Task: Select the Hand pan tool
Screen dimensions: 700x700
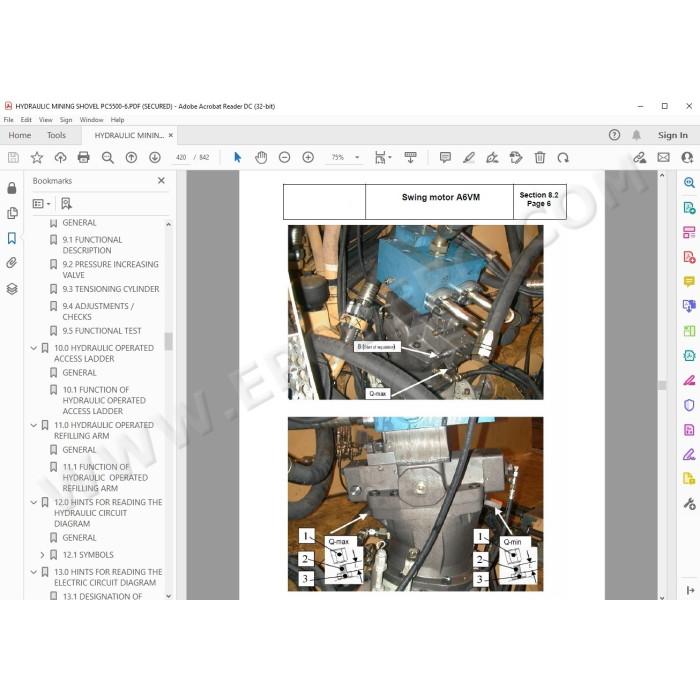Action: tap(261, 157)
